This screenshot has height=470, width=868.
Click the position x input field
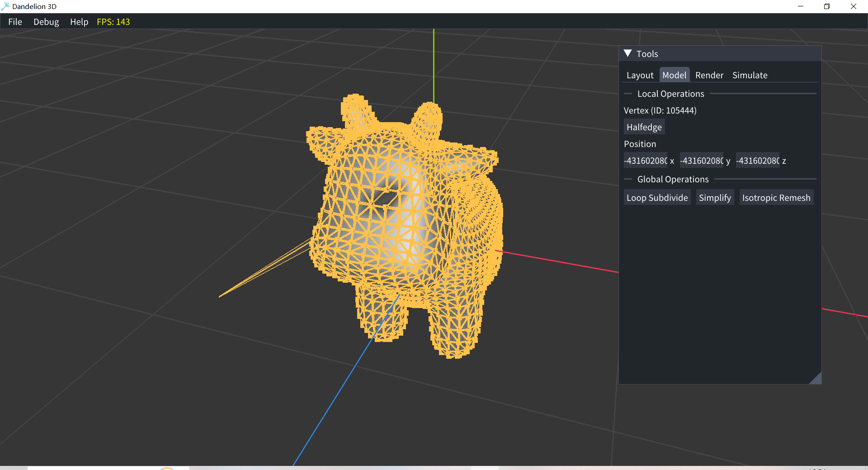pyautogui.click(x=645, y=161)
